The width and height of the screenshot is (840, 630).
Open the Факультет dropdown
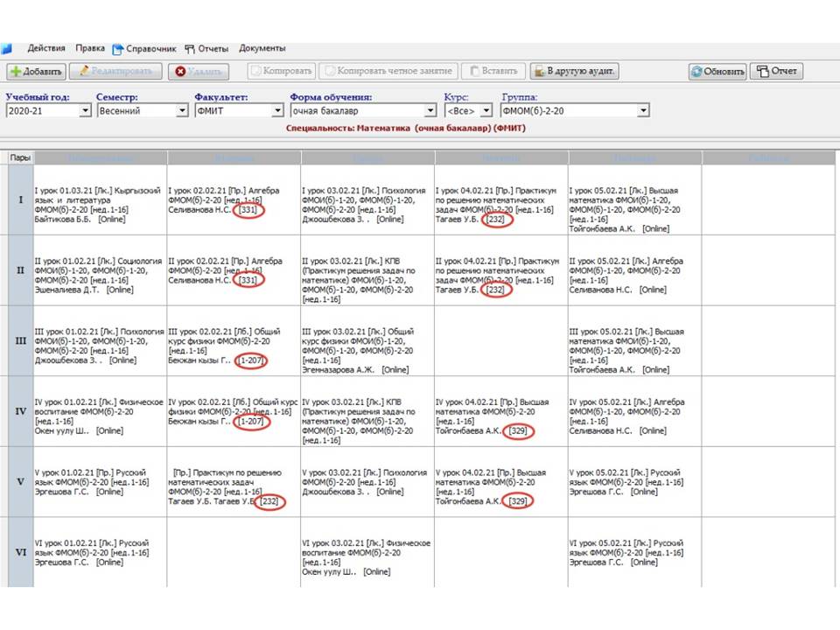pos(279,111)
